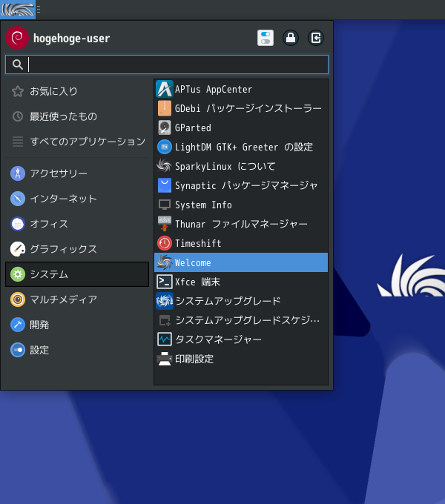Log out via the exit arrow icon
The image size is (445, 504).
[316, 38]
